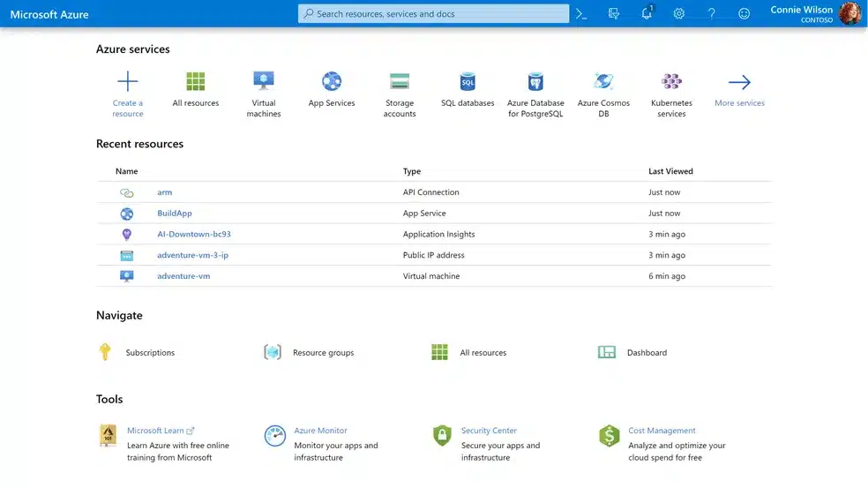Click the Create a resource plus icon
The image size is (868, 488).
[x=128, y=81]
